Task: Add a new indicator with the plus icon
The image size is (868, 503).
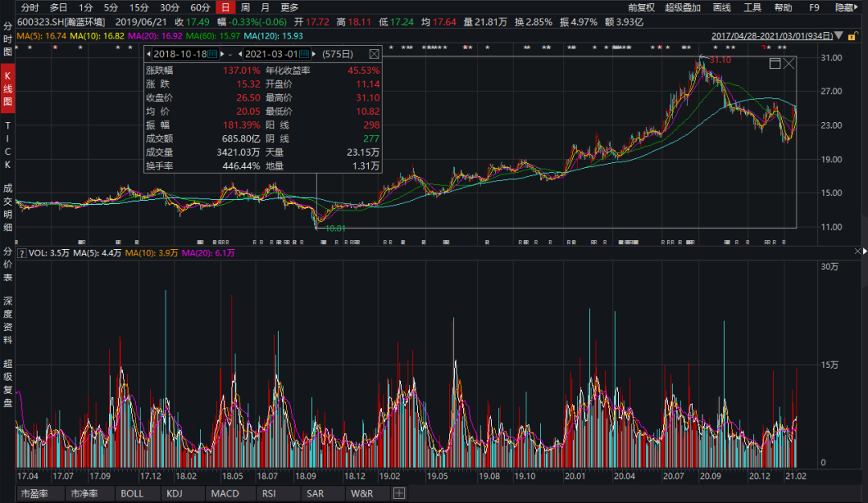Action: tap(399, 493)
